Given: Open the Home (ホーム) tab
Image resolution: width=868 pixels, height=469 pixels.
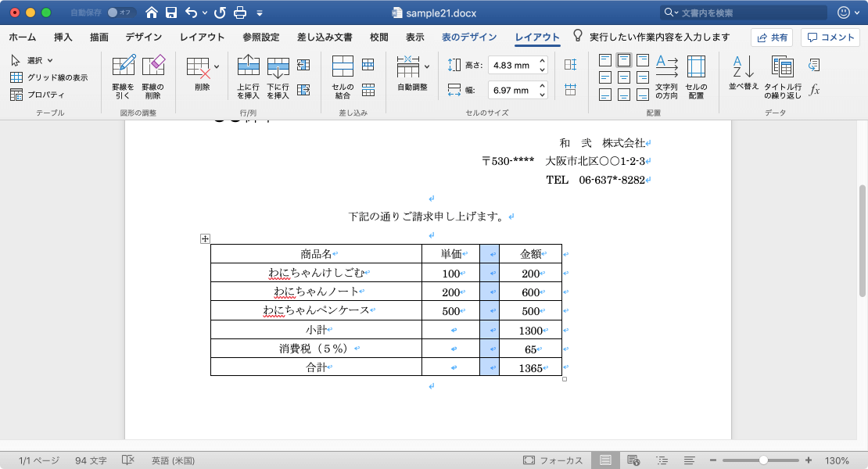Looking at the screenshot, I should (23, 37).
